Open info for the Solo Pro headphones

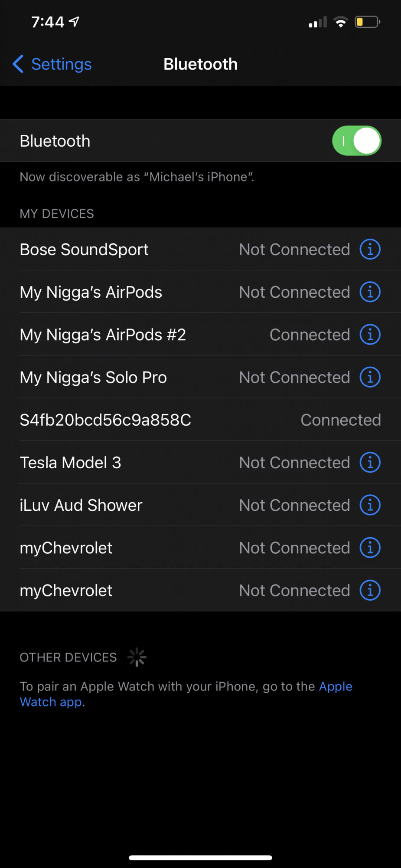click(370, 377)
